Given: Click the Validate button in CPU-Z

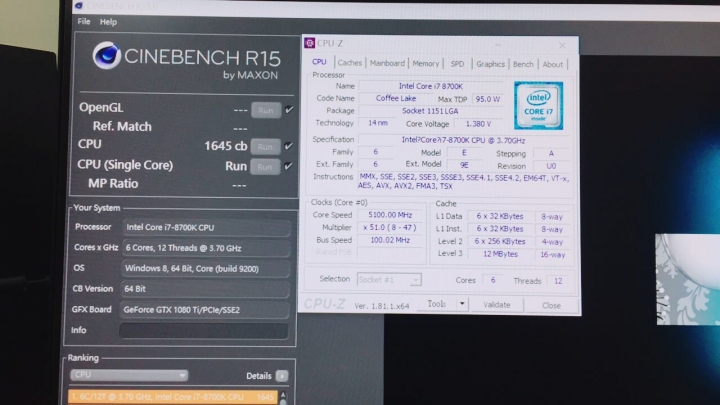Looking at the screenshot, I should point(497,305).
